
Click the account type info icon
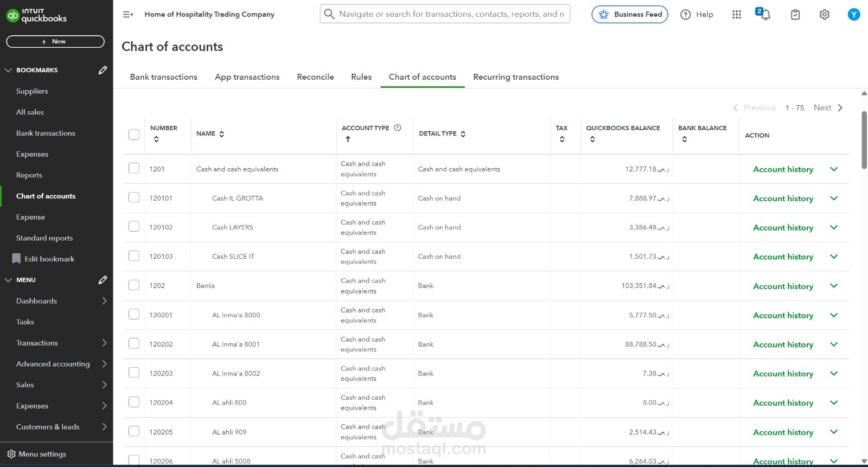[x=398, y=128]
